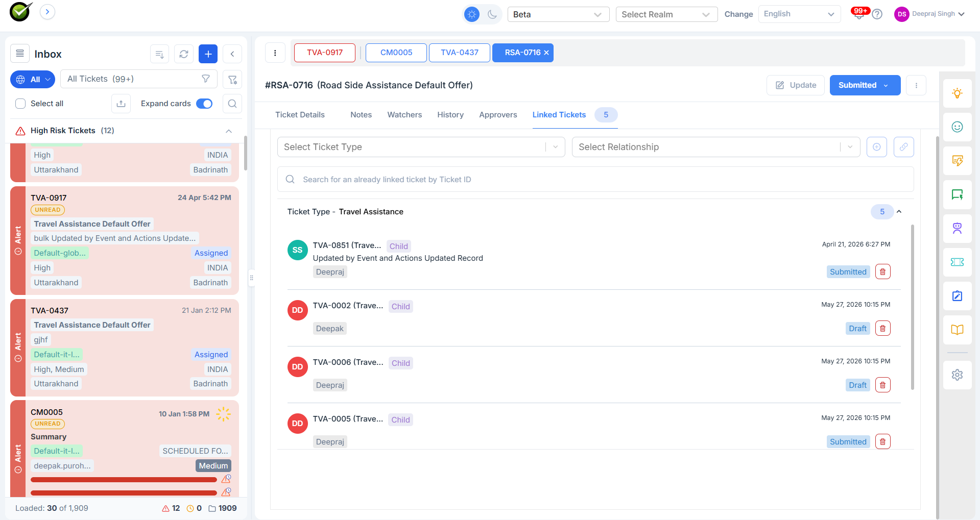
Task: Toggle the Expand cards switch
Action: pos(204,104)
